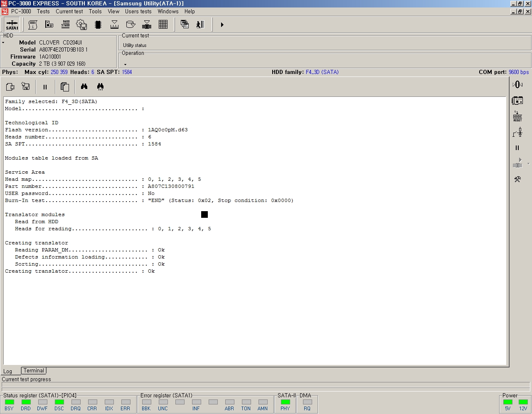Click the firmware value 1AQ10001
Viewport: 532px width, 414px height.
coord(50,57)
